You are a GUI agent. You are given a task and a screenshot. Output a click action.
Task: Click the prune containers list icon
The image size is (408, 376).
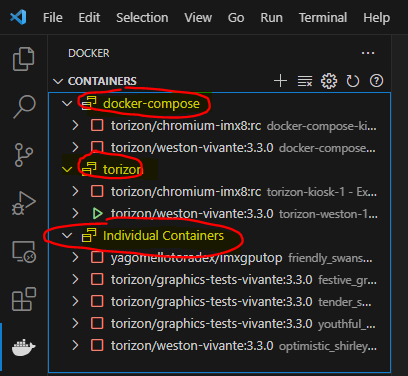click(305, 81)
